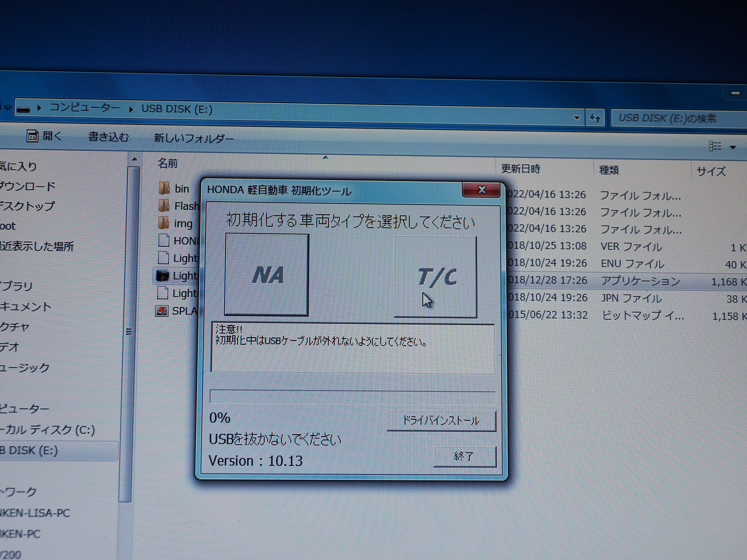Viewport: 747px width, 560px height.
Task: Minimize the Explorer window
Action: pos(735,93)
